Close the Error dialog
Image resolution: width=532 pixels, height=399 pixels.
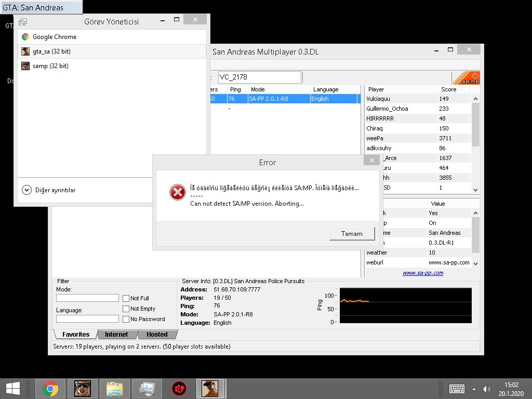click(x=371, y=160)
